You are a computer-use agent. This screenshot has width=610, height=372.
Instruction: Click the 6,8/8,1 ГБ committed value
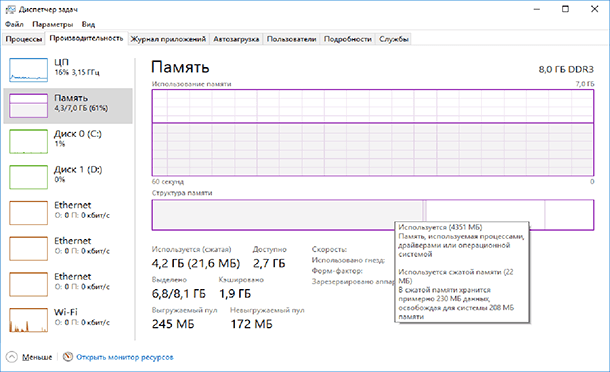pyautogui.click(x=179, y=294)
